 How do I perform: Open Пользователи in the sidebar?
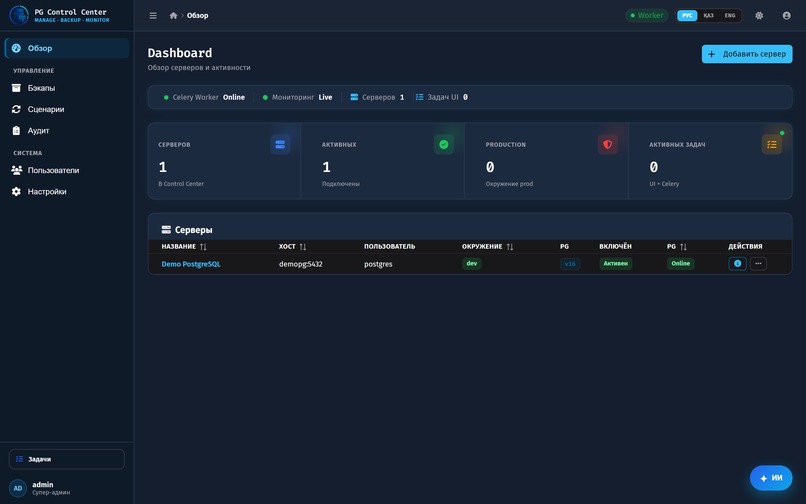pyautogui.click(x=67, y=170)
